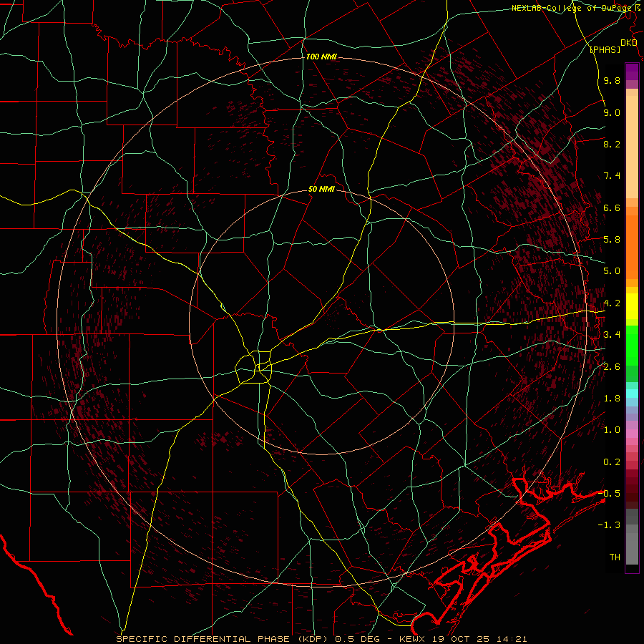The image size is (644, 644).
Task: Pick the large peach color bar segment
Action: (x=632, y=147)
